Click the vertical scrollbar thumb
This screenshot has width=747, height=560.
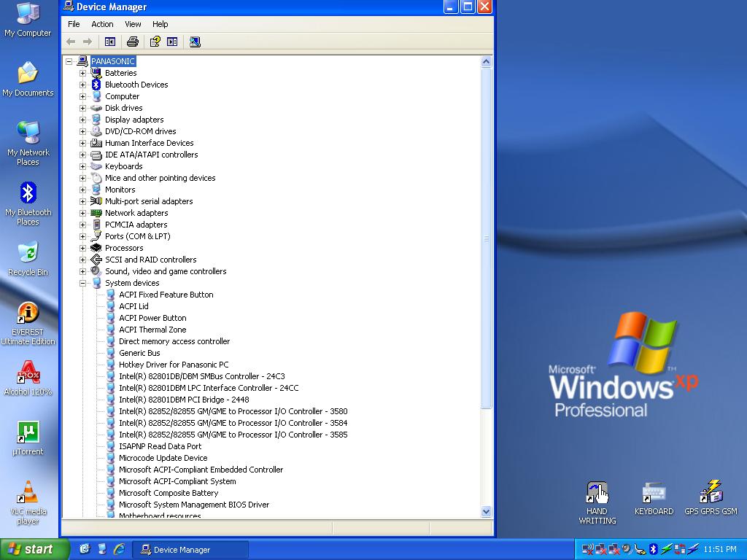click(486, 238)
